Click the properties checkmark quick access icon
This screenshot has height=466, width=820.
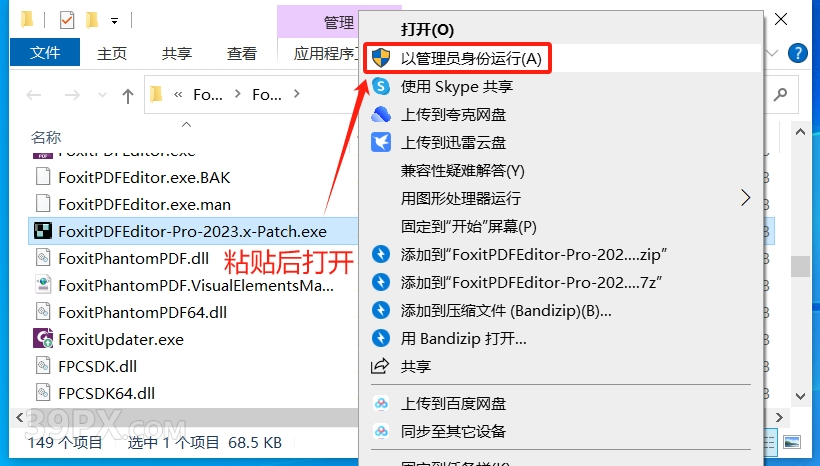click(x=67, y=20)
